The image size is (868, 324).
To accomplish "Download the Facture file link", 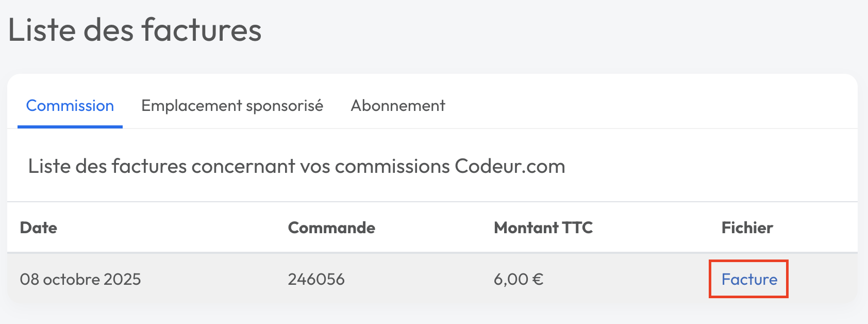I will [749, 279].
